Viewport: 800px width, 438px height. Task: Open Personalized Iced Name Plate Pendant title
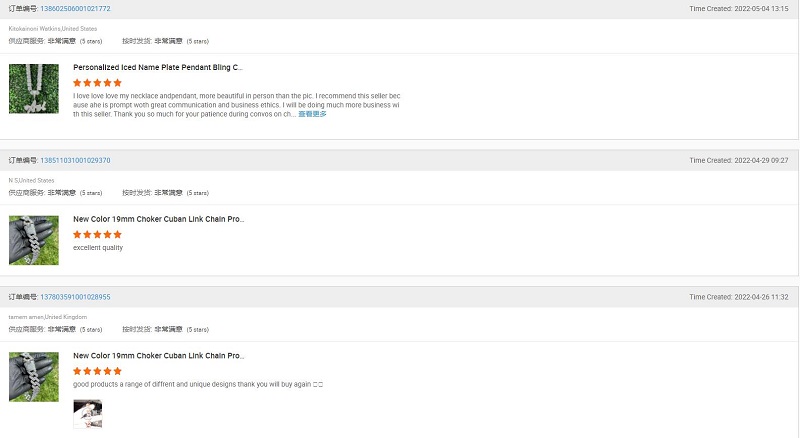point(158,67)
